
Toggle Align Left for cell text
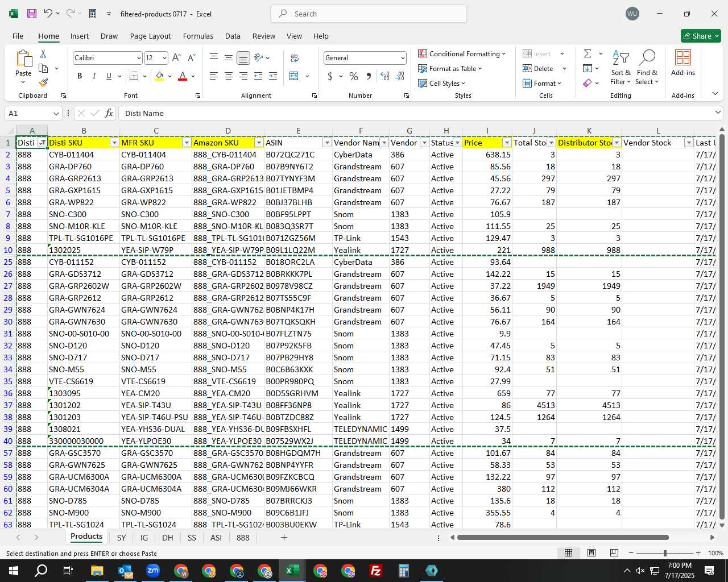coord(213,76)
